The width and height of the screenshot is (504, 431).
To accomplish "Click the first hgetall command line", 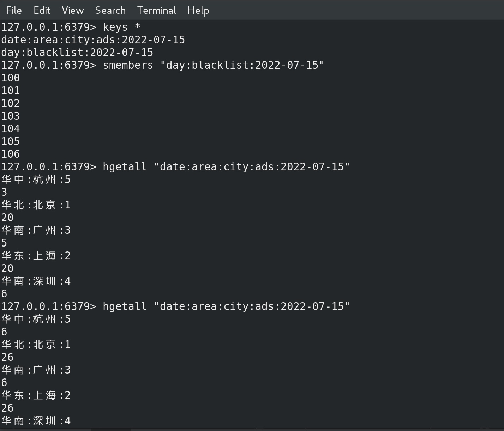I will (x=175, y=167).
